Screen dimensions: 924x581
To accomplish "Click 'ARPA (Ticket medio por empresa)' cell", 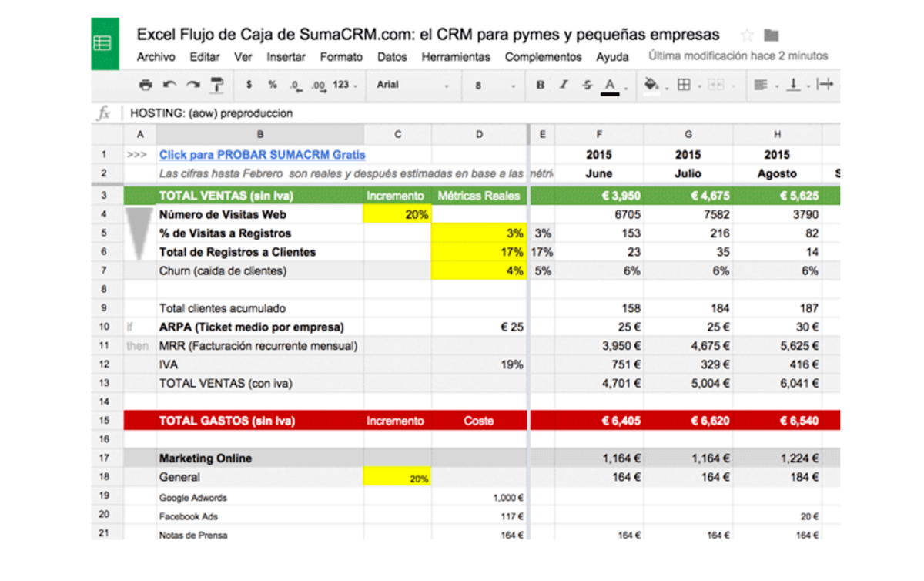I will point(260,327).
